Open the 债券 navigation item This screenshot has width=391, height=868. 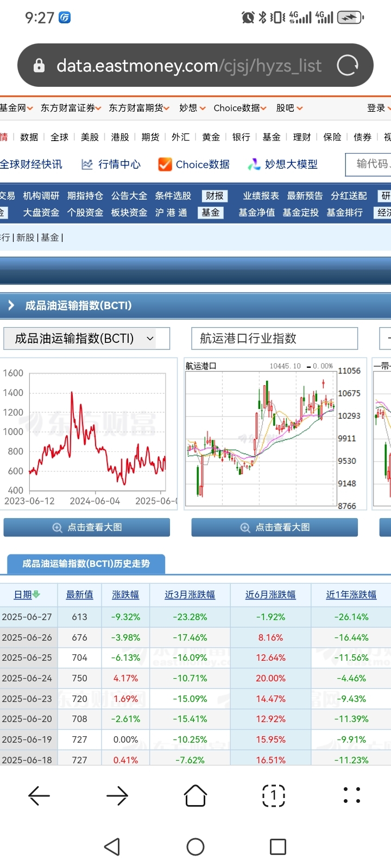[x=362, y=137]
